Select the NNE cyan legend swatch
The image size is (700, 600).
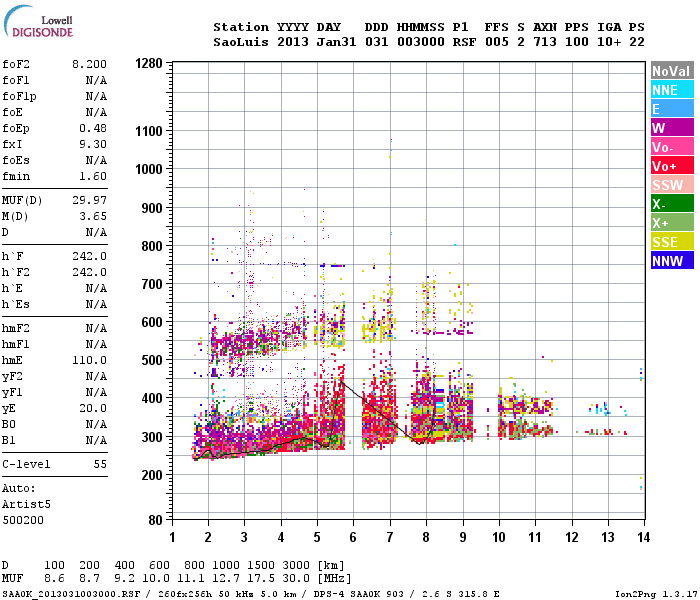click(672, 90)
